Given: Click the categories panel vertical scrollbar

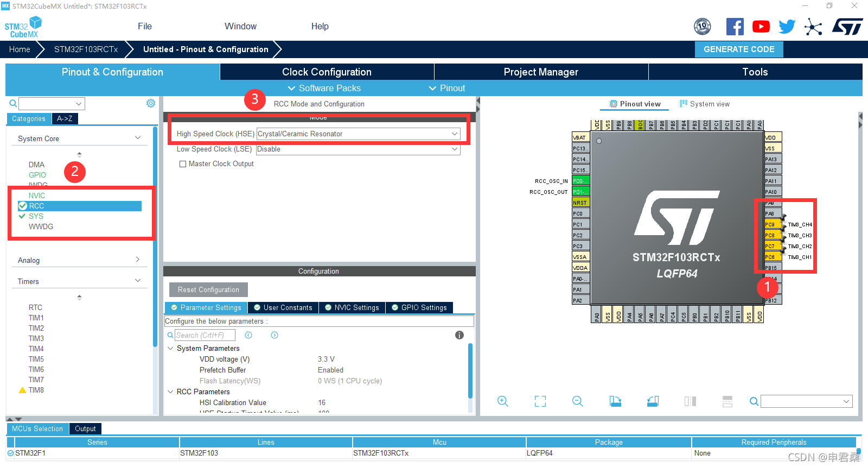Looking at the screenshot, I should coord(155,236).
